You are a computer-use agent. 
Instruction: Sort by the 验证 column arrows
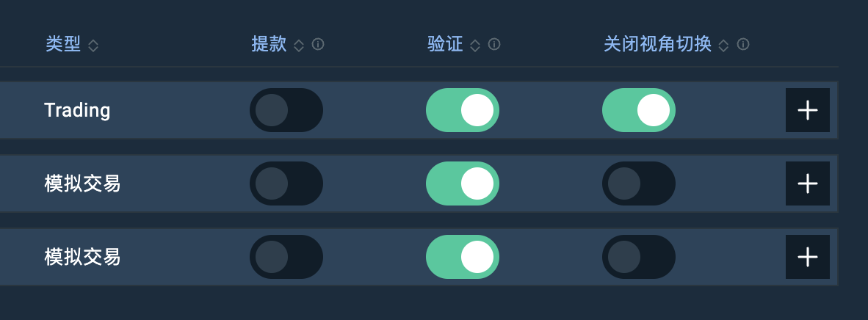[475, 46]
